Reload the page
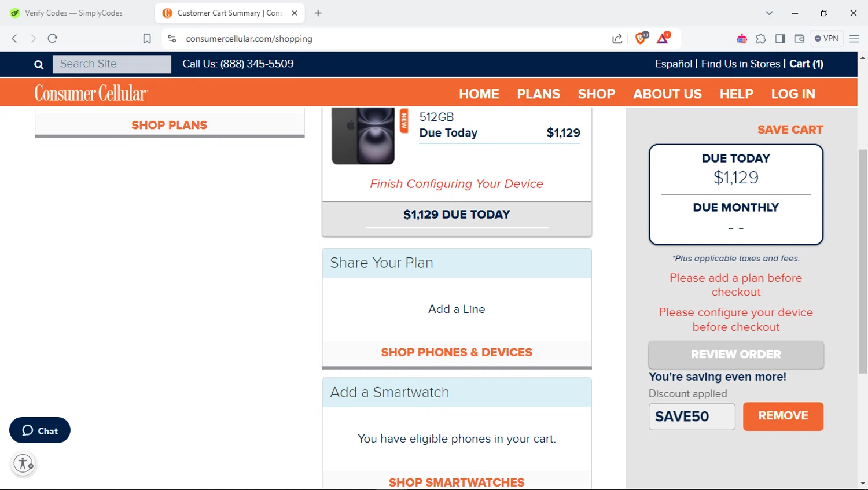 point(53,39)
